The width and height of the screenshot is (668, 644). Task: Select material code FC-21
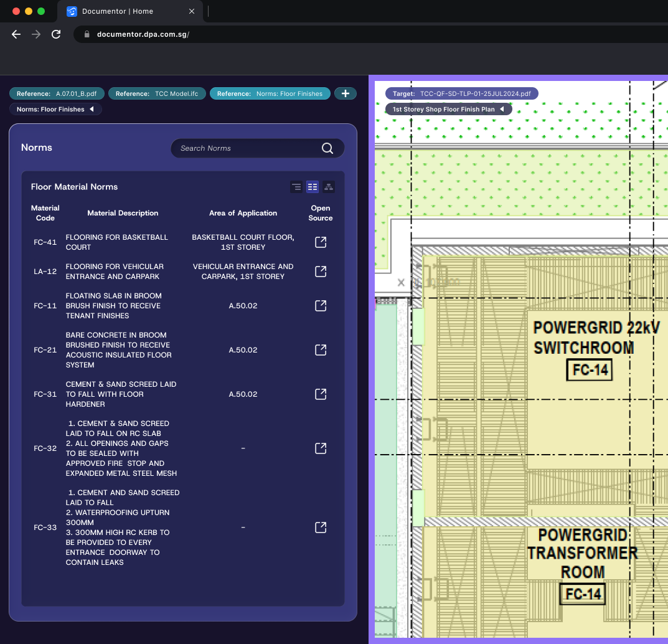point(45,350)
